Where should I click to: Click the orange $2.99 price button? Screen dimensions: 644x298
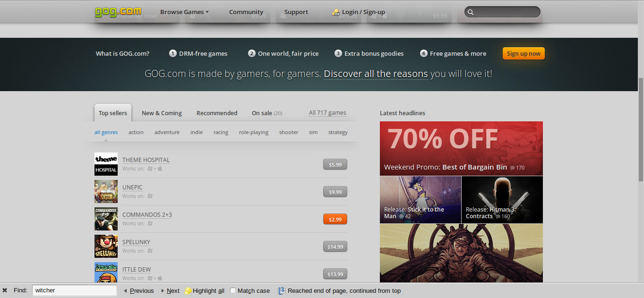pos(335,219)
